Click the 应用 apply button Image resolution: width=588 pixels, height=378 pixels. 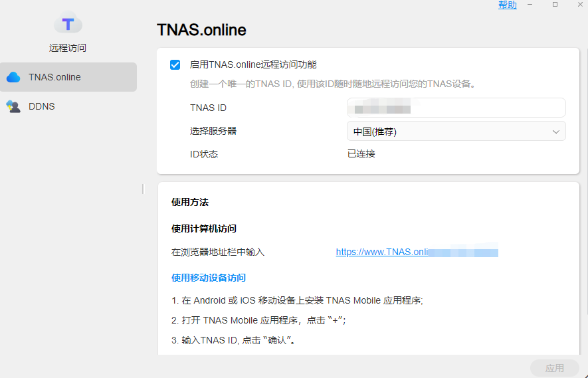pos(554,368)
